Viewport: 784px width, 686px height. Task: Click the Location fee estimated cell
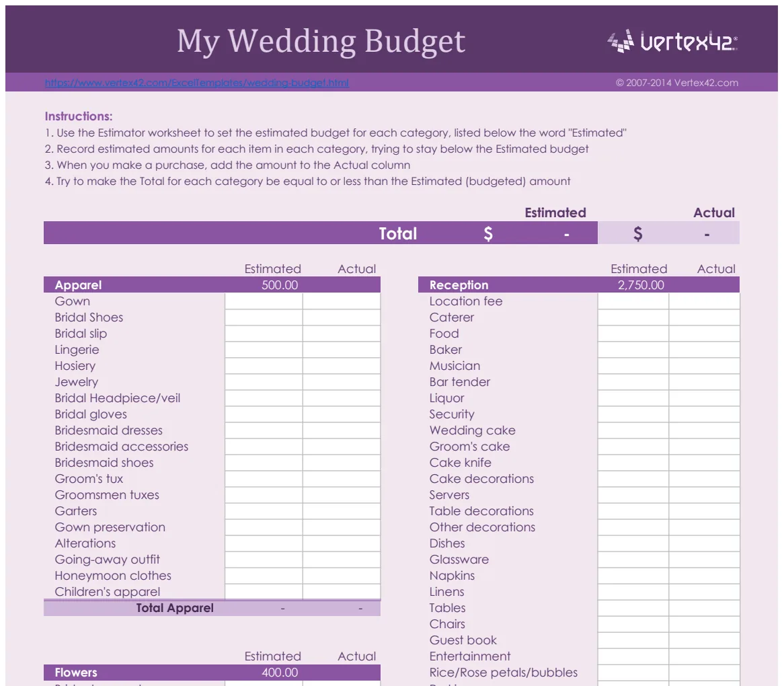633,301
